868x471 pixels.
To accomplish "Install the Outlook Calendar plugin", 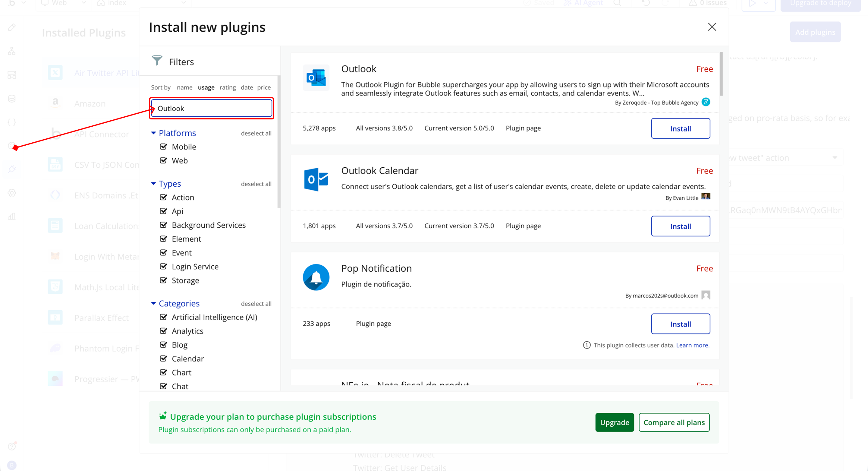I will 680,226.
